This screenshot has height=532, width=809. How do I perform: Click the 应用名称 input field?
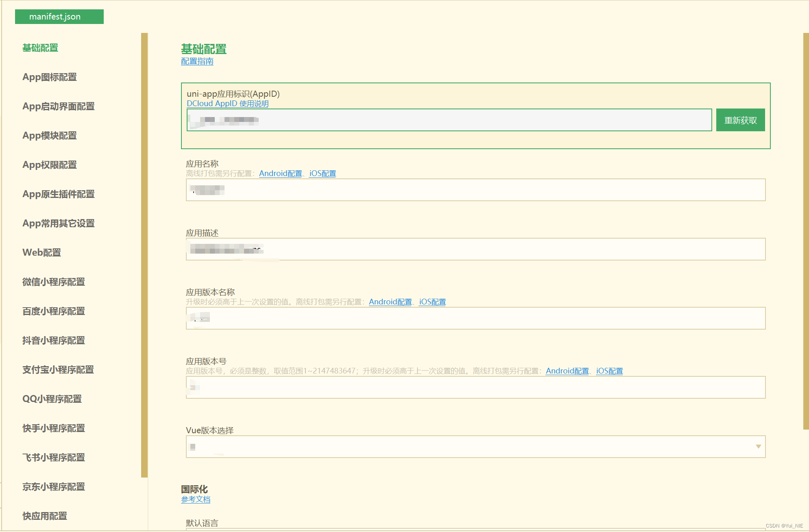pos(475,190)
